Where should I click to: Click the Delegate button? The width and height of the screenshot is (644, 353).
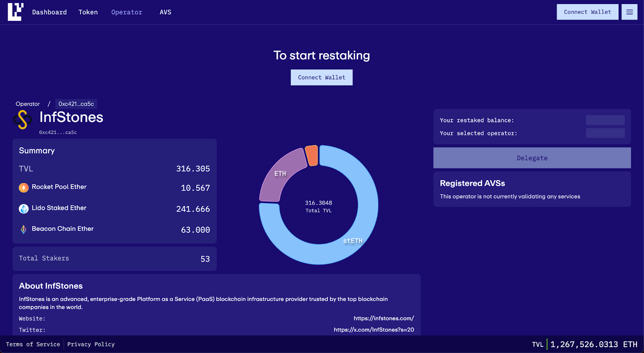(532, 158)
